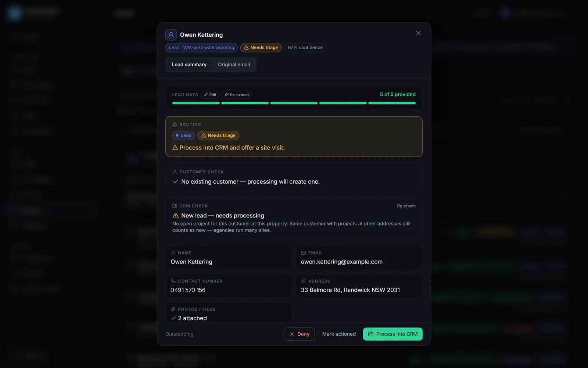Click 'Process into CRM and offer a site visit.' text

pyautogui.click(x=232, y=148)
